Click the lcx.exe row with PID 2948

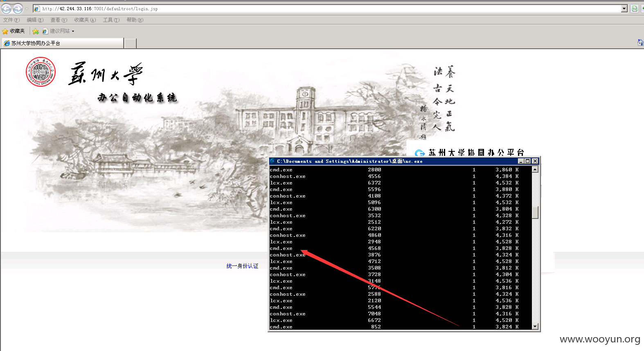[x=394, y=242]
